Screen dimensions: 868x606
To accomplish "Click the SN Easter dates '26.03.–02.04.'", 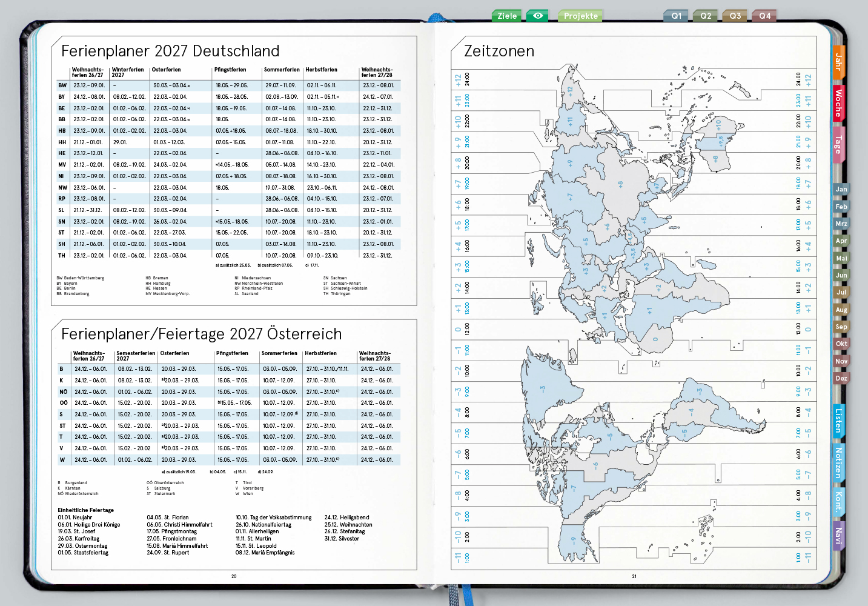I will 170,222.
